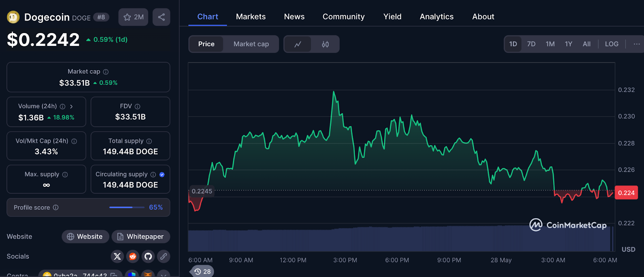The width and height of the screenshot is (644, 277).
Task: Click the 18.98% volume change
Action: (61, 118)
